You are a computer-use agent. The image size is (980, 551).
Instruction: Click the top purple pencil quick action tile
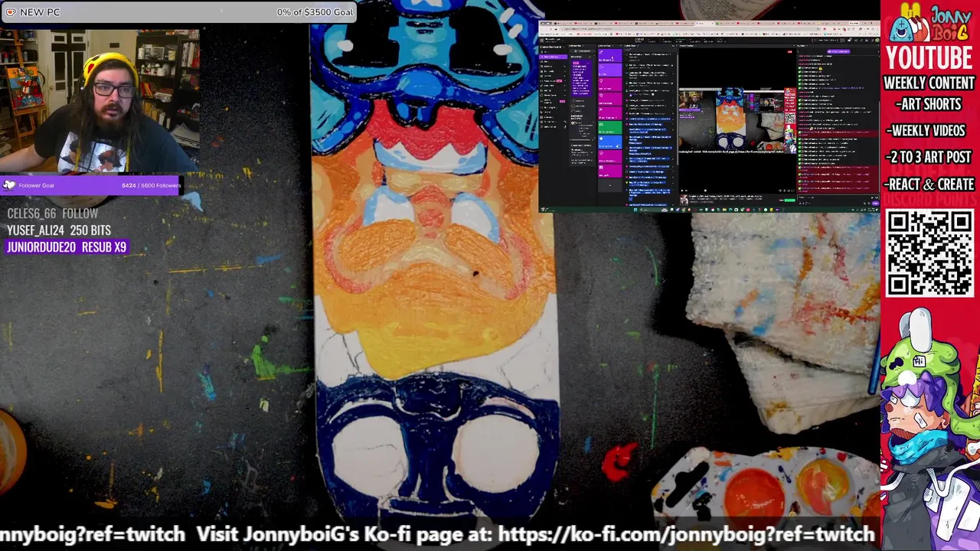coord(610,55)
